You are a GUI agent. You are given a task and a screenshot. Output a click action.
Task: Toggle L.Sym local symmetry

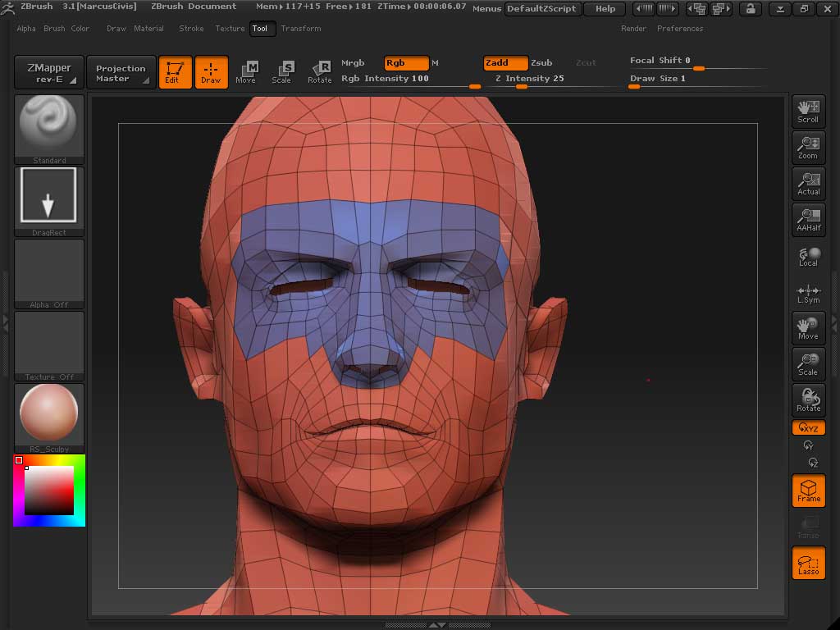point(808,294)
